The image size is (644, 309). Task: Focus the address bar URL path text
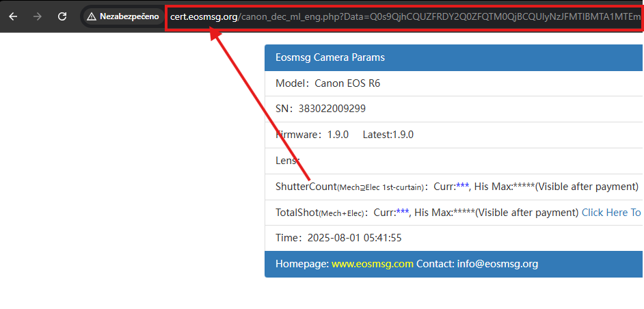click(438, 16)
